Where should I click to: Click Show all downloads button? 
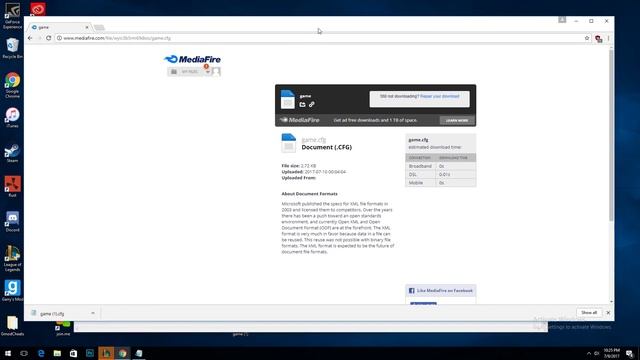[x=589, y=313]
